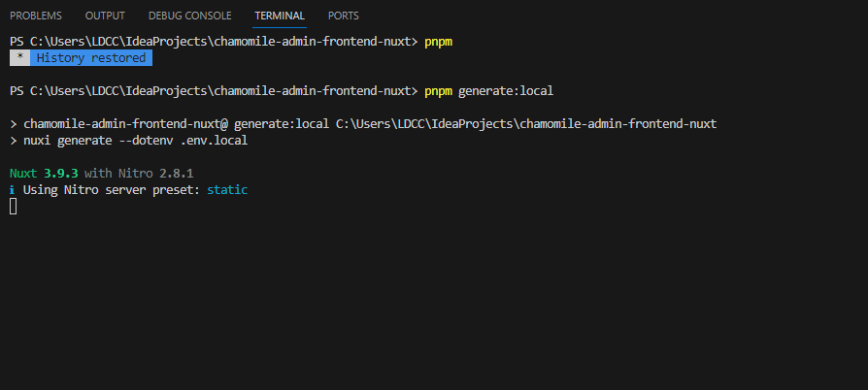Viewport: 868px width, 390px height.
Task: Open the PORTS tab
Action: [x=343, y=16]
